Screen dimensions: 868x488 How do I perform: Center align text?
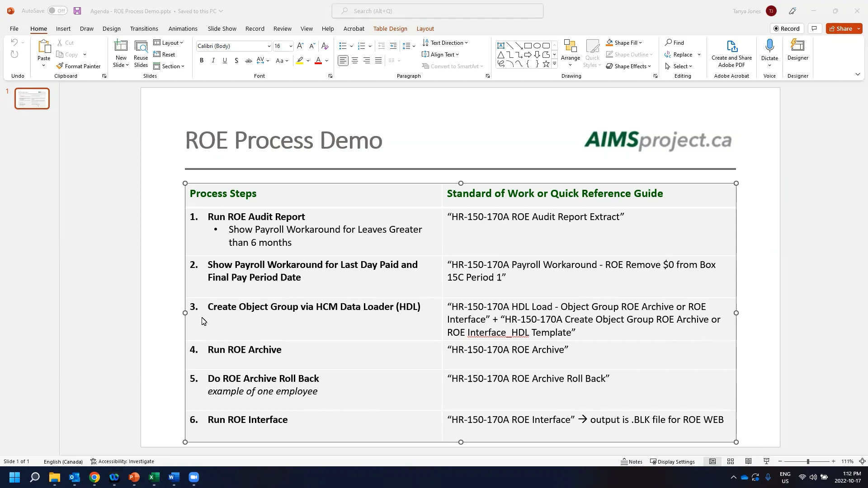coord(355,61)
